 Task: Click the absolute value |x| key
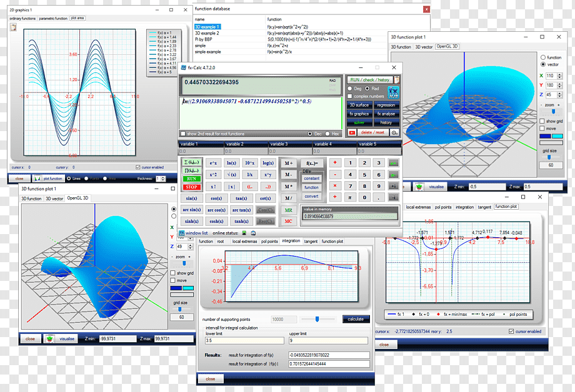(231, 187)
